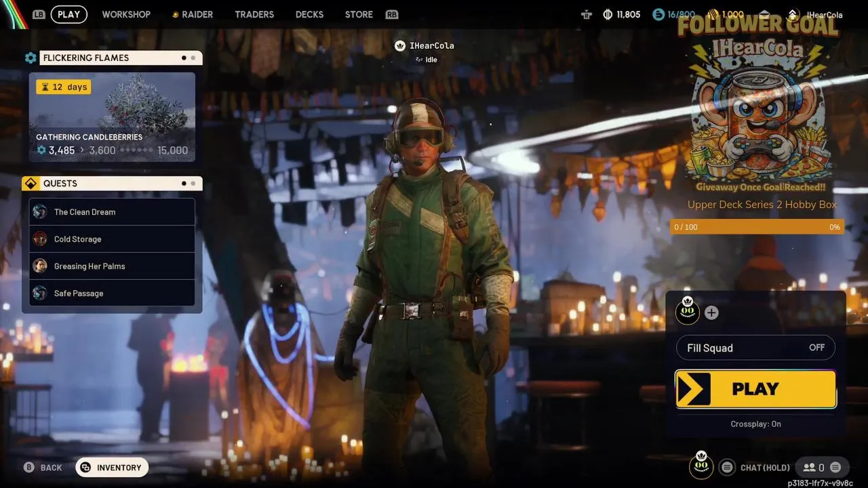Viewport: 868px width, 488px height.
Task: Click trader portrait icon for Safe Passage
Action: pos(40,293)
